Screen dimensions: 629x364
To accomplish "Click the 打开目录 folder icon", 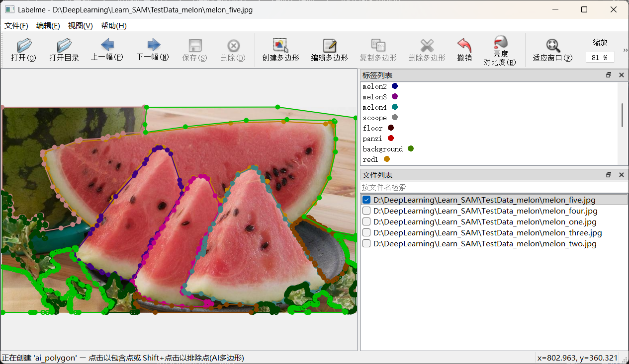I will [x=64, y=46].
